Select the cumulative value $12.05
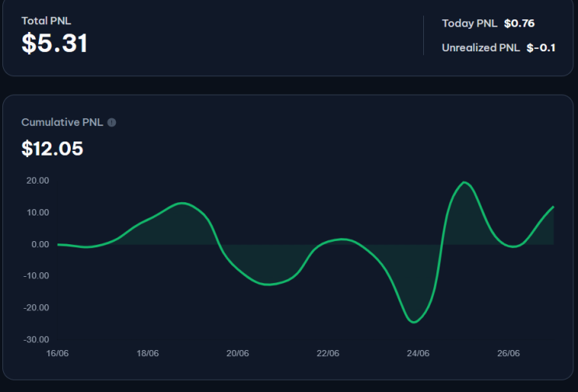Viewport: 578px width, 392px height. click(x=52, y=149)
